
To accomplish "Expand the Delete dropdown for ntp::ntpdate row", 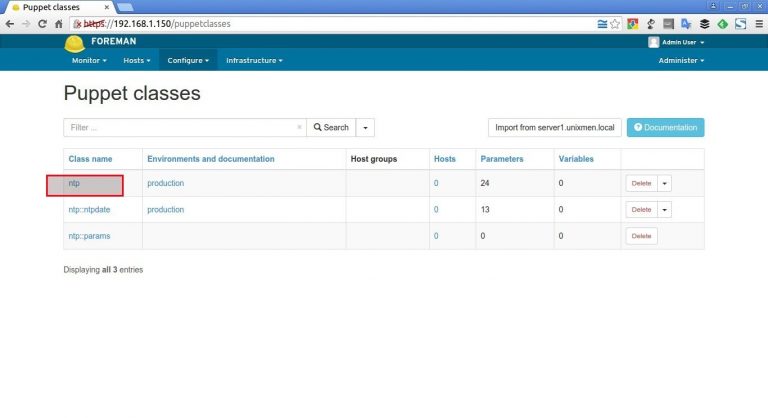I will pyautogui.click(x=665, y=210).
